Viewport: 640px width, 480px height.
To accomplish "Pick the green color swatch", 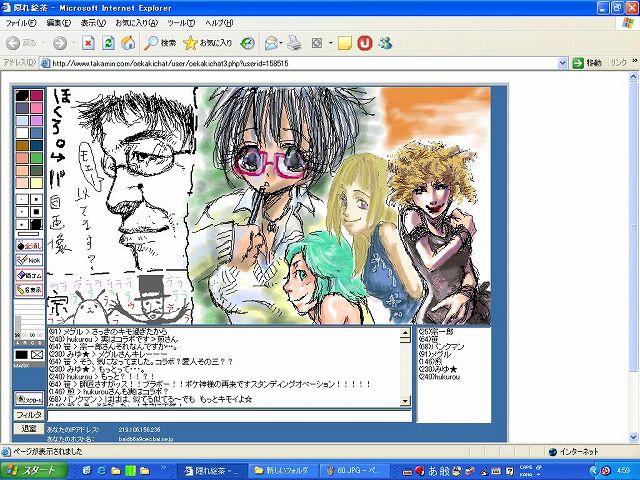I will [36, 158].
